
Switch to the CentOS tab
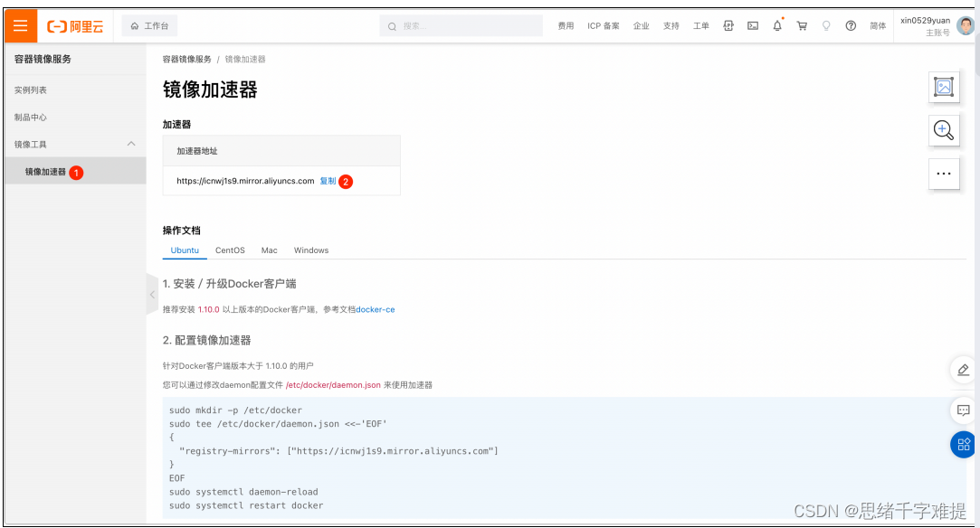230,250
